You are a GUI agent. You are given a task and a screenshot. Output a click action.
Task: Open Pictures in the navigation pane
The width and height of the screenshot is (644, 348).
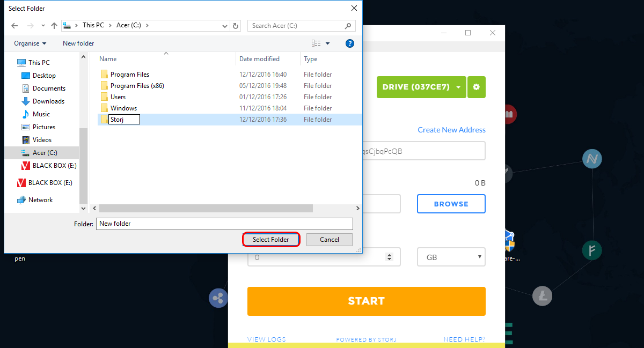44,127
